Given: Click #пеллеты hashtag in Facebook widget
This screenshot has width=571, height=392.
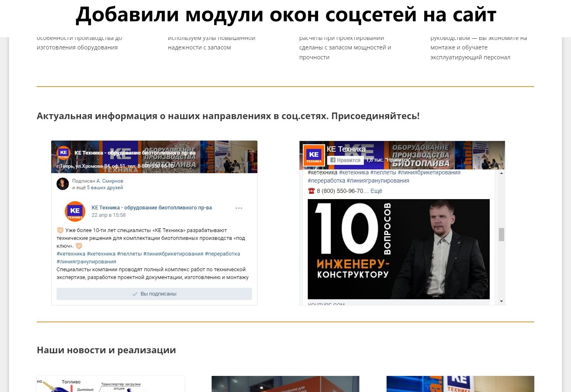Looking at the screenshot, I should click(383, 172).
